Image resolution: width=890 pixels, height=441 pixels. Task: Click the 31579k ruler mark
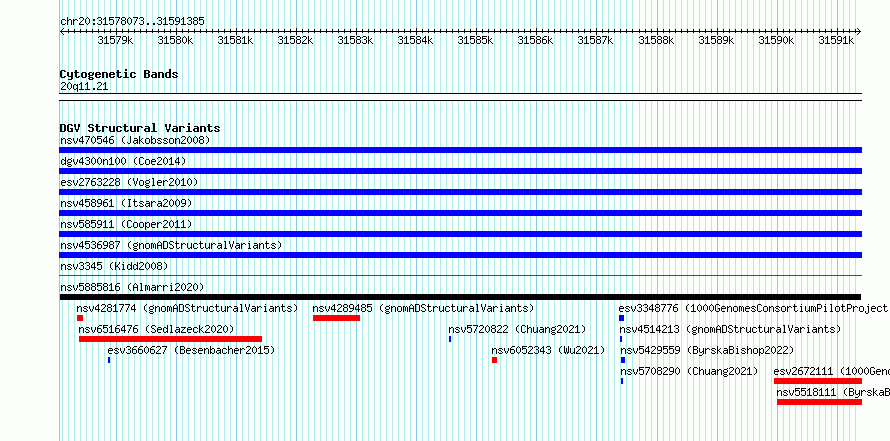[x=115, y=40]
